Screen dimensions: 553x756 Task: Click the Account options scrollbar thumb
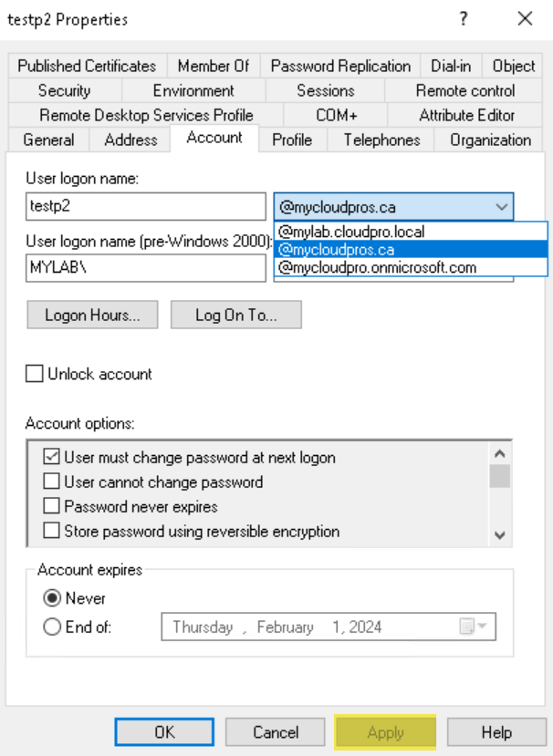tap(500, 476)
